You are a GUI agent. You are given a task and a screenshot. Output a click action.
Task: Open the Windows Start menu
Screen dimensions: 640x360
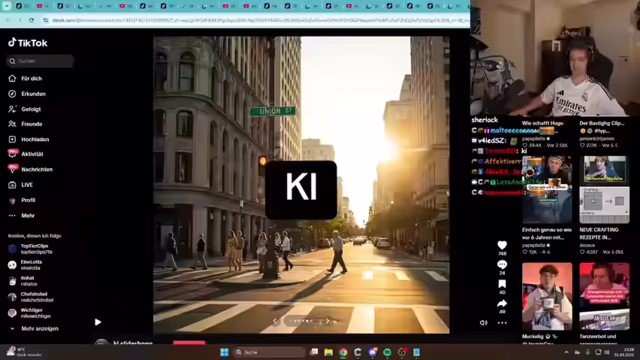[x=224, y=352]
